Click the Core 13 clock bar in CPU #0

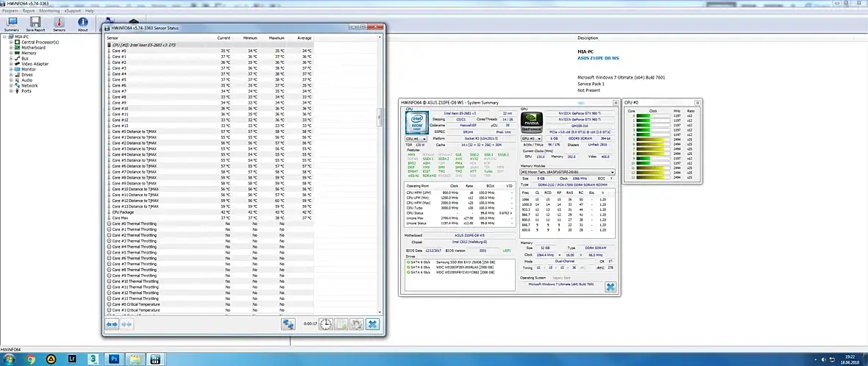point(653,177)
